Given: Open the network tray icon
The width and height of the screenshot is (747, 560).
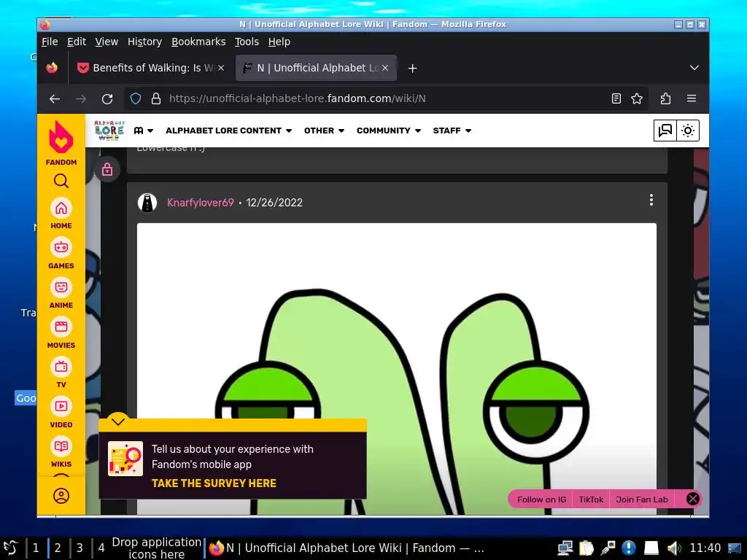Looking at the screenshot, I should (565, 548).
